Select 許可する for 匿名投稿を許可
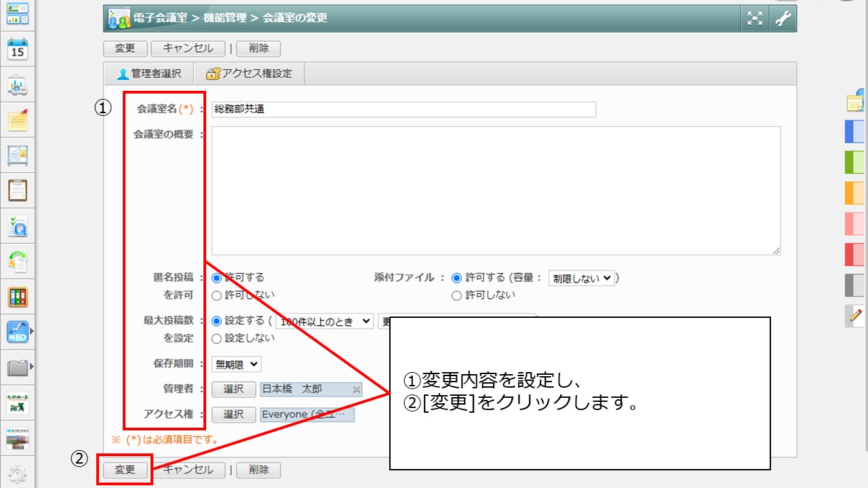This screenshot has height=488, width=868. [x=217, y=278]
